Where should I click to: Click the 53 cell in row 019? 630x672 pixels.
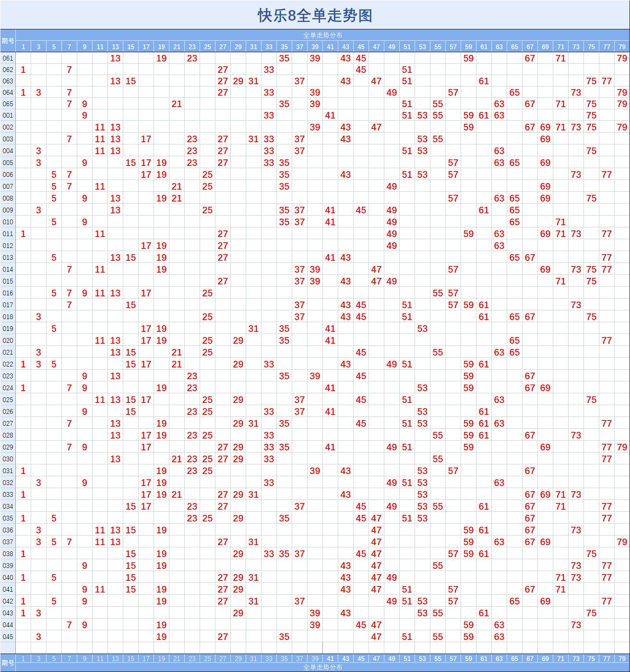[x=422, y=329]
